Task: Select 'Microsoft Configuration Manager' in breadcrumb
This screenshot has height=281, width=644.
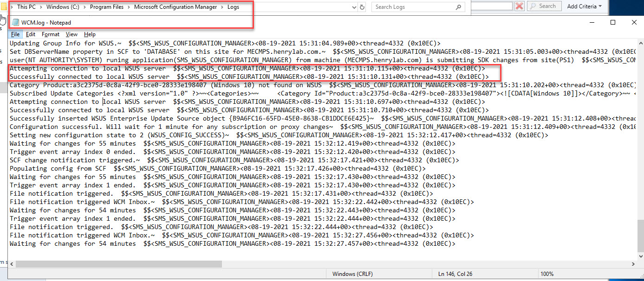Action: pos(176,7)
